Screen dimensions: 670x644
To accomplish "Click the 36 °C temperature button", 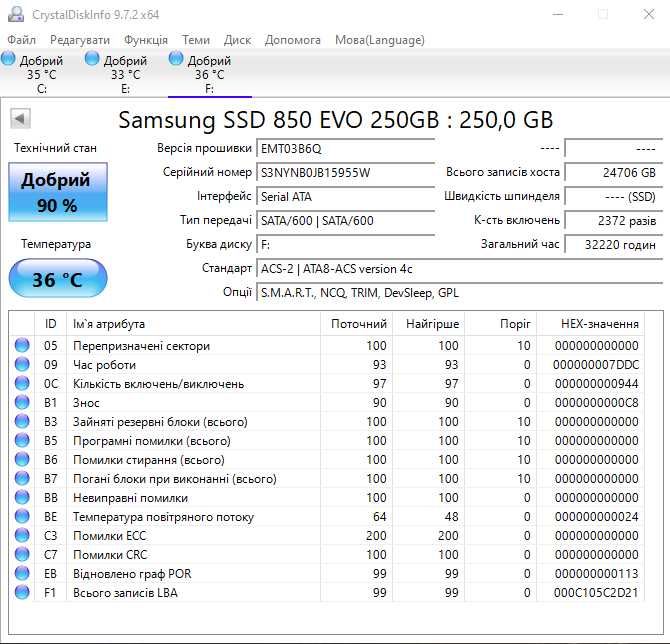I will [58, 278].
